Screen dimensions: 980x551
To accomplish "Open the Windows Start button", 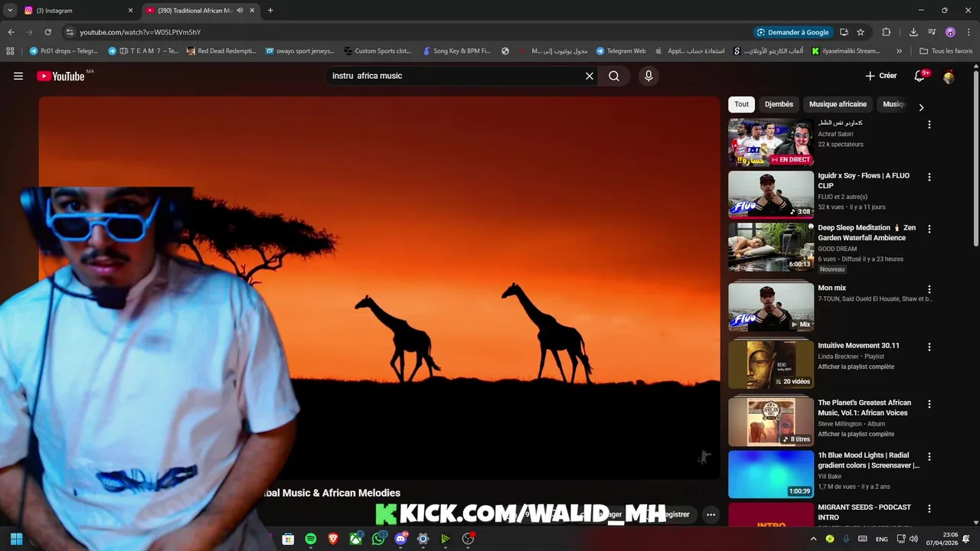I will tap(16, 539).
